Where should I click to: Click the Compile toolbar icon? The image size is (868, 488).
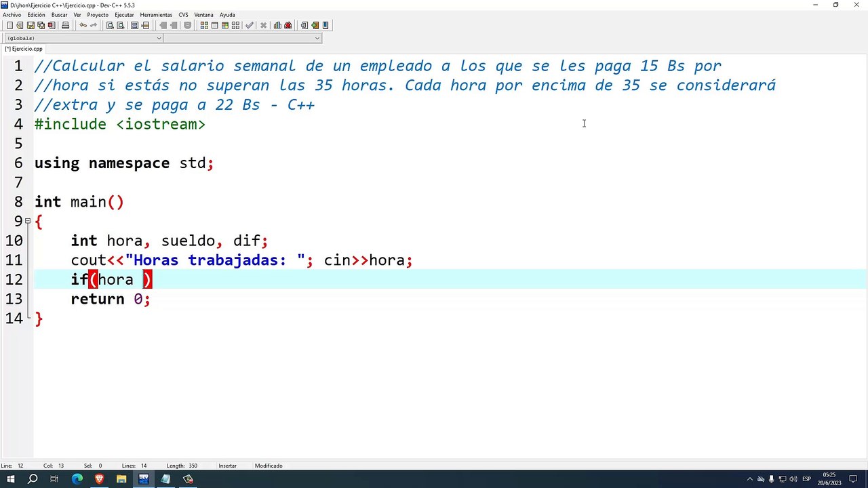(204, 25)
